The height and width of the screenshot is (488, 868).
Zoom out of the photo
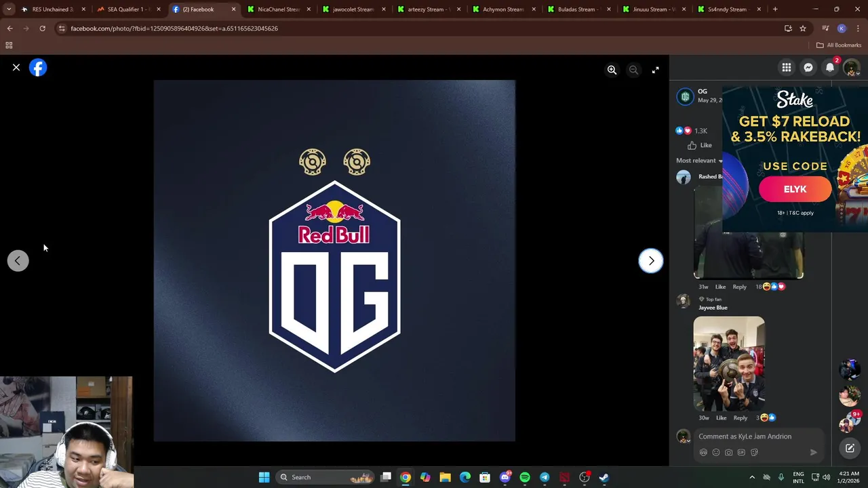pyautogui.click(x=633, y=70)
